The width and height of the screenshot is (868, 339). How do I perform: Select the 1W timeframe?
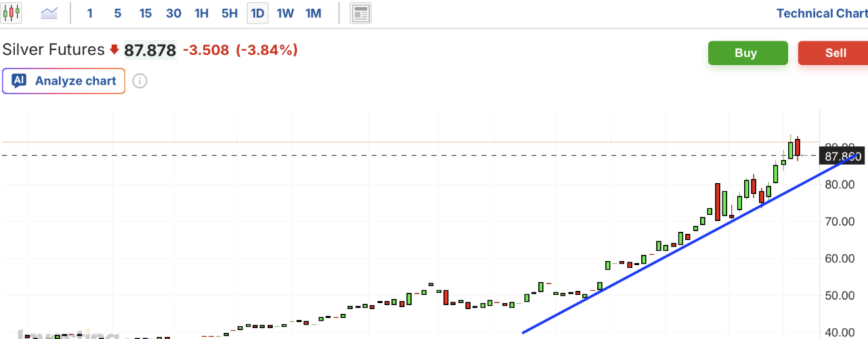click(x=285, y=13)
